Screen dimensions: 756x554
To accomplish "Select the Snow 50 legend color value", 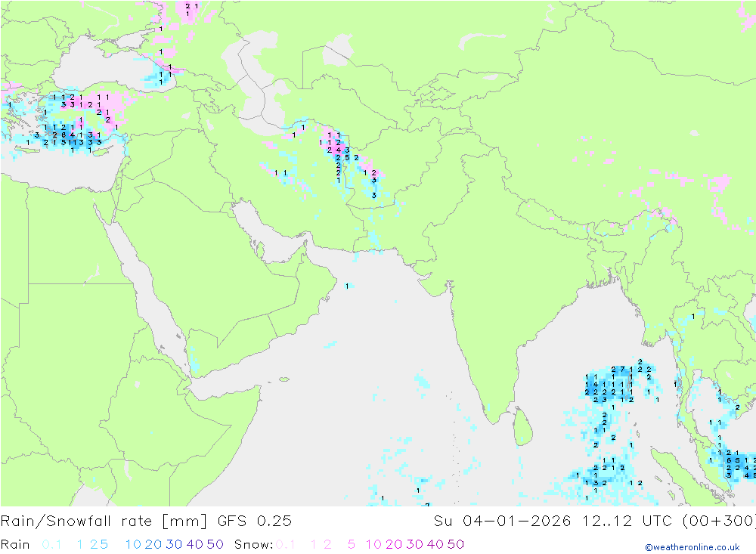I will [x=456, y=544].
